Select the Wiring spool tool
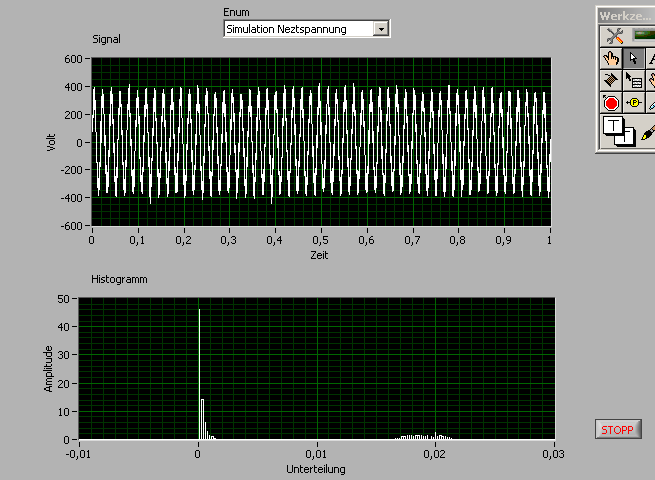The width and height of the screenshot is (655, 480). [611, 80]
